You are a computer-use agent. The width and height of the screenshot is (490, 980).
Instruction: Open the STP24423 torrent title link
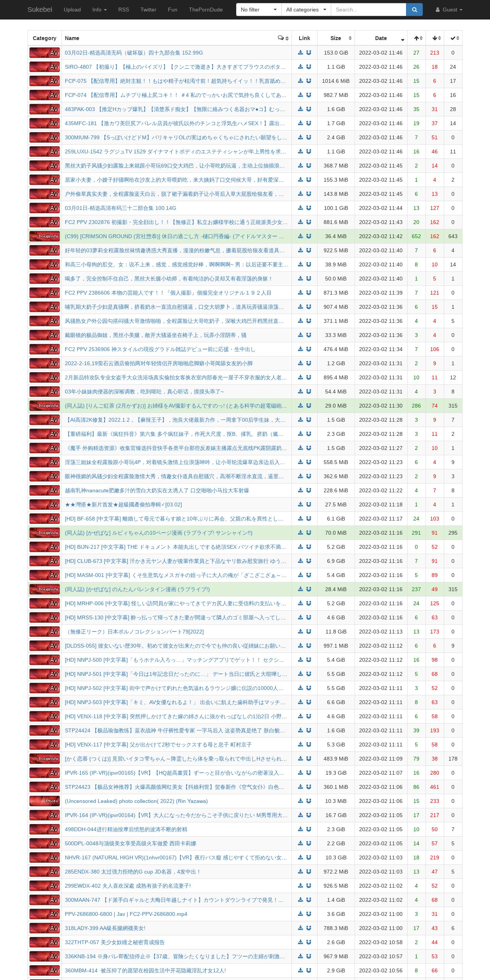click(175, 787)
